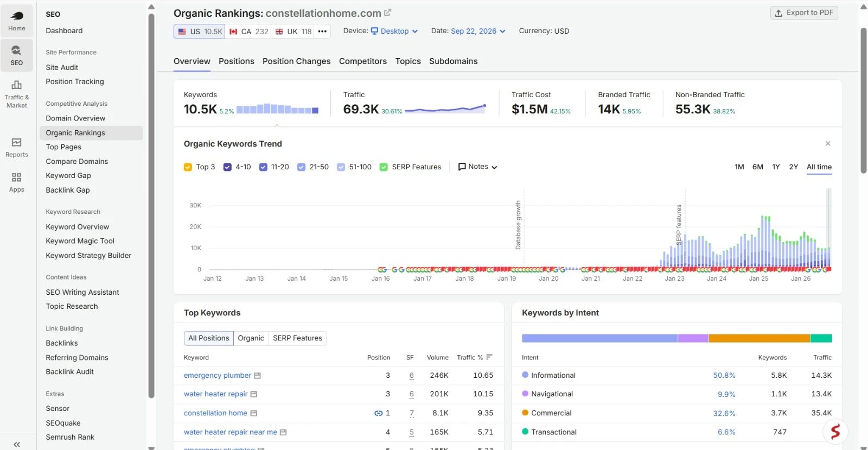Close the Organic Keywords Trend panel
The image size is (868, 450).
(828, 143)
